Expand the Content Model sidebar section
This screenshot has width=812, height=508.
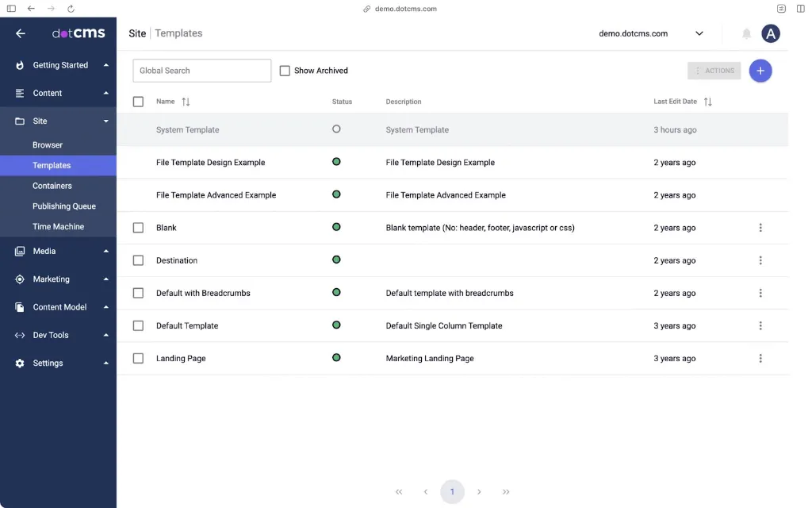coord(59,307)
